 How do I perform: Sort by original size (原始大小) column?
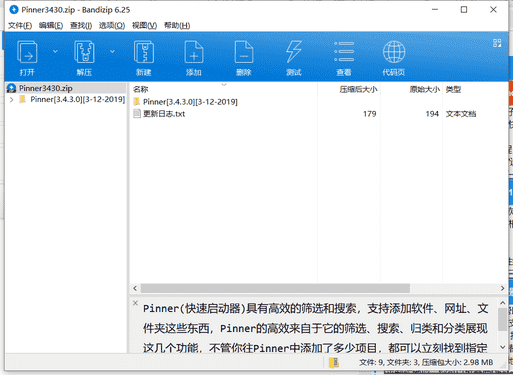click(425, 89)
